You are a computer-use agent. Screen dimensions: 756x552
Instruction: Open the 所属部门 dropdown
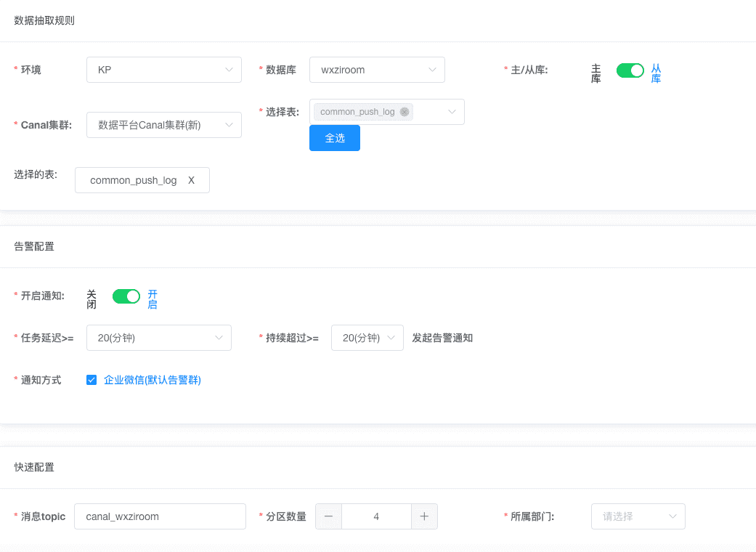pos(638,516)
